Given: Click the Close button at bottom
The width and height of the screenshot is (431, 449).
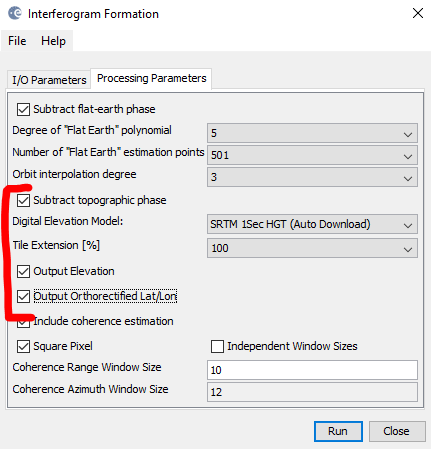Looking at the screenshot, I should pyautogui.click(x=397, y=431).
